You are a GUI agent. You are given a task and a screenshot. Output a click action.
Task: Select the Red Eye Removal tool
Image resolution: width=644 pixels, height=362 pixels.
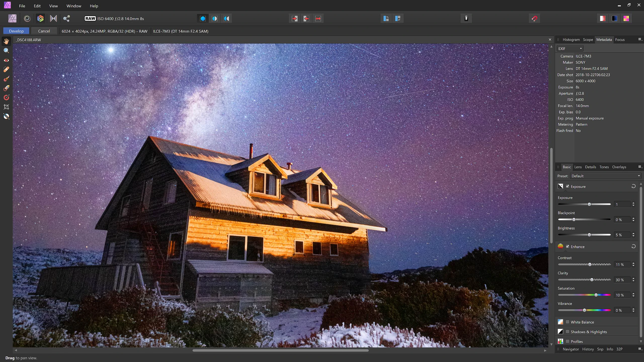pos(7,60)
